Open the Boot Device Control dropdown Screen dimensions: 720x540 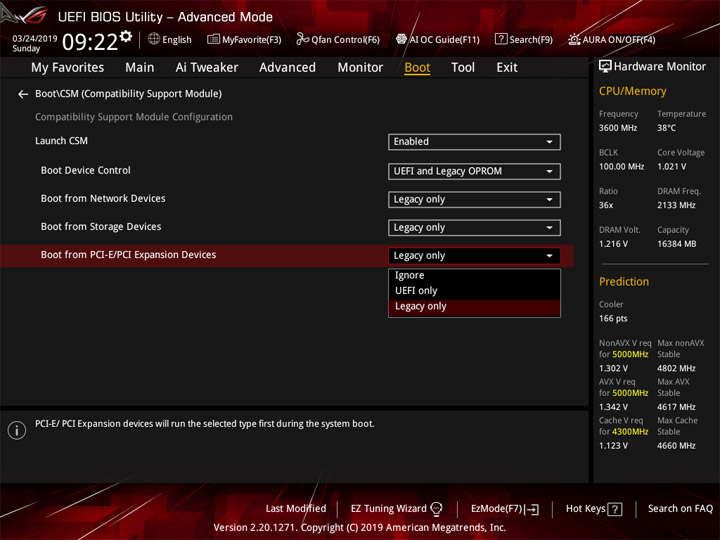pos(474,171)
